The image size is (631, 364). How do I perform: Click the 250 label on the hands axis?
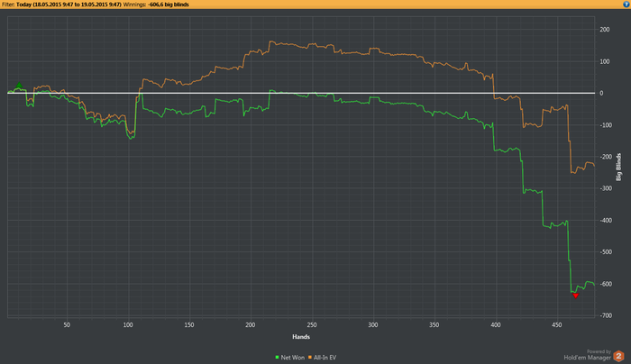(312, 324)
